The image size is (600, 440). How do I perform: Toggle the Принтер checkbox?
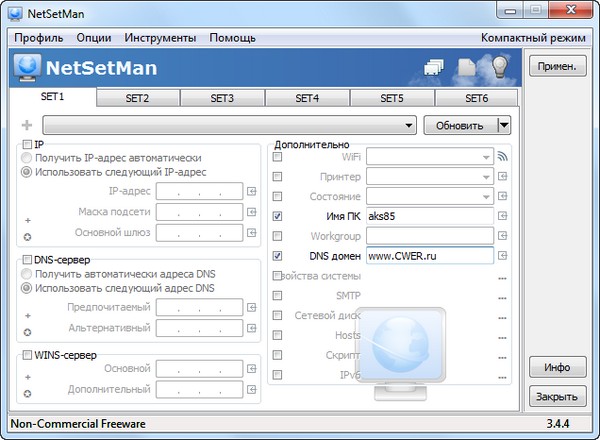click(x=277, y=177)
